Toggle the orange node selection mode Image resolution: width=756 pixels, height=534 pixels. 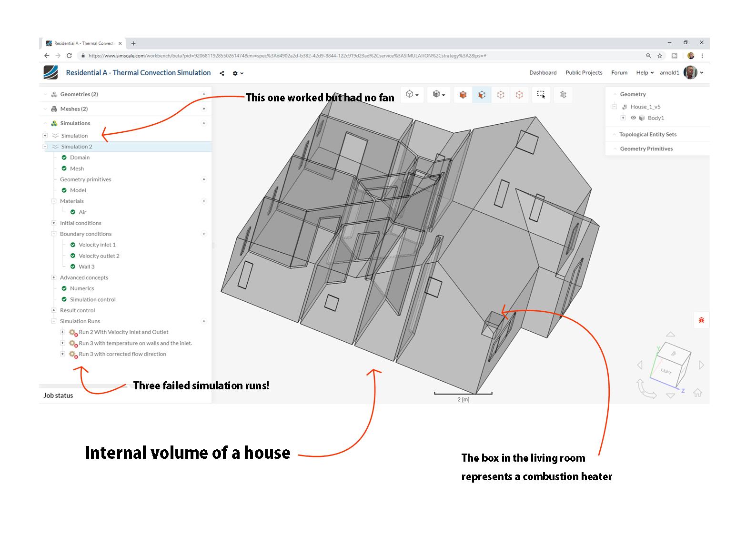pos(519,95)
